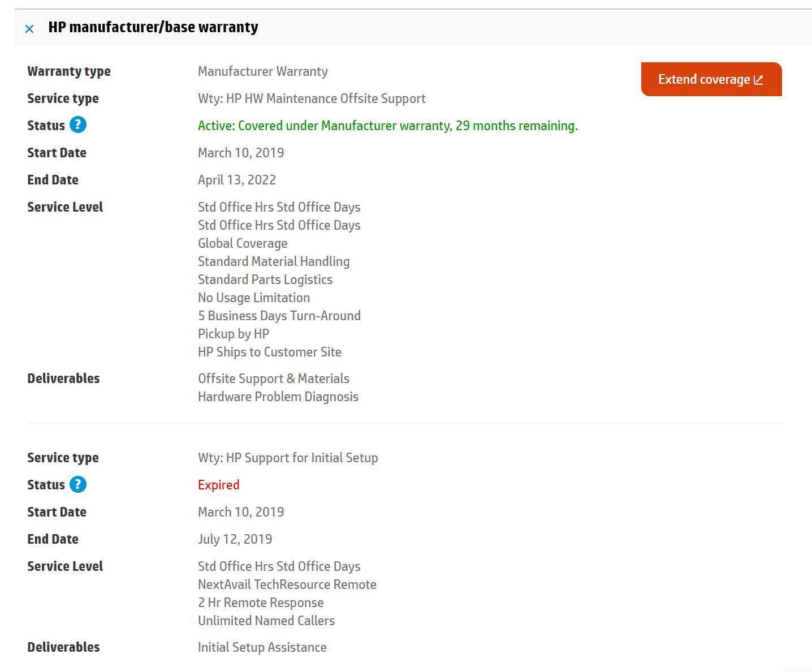
Task: Click the Hardware Problem Diagnosis deliverable
Action: point(278,397)
